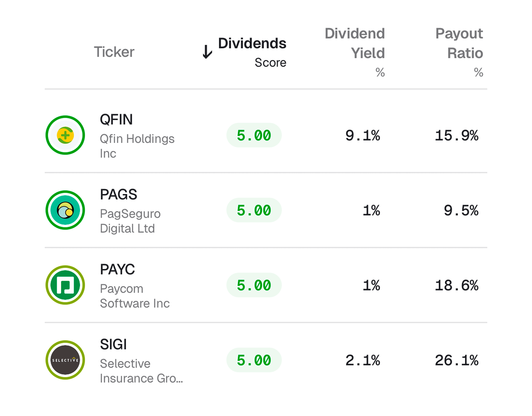The image size is (532, 416).
Task: Click the descending sort arrow next to Dividends
Action: 207,51
